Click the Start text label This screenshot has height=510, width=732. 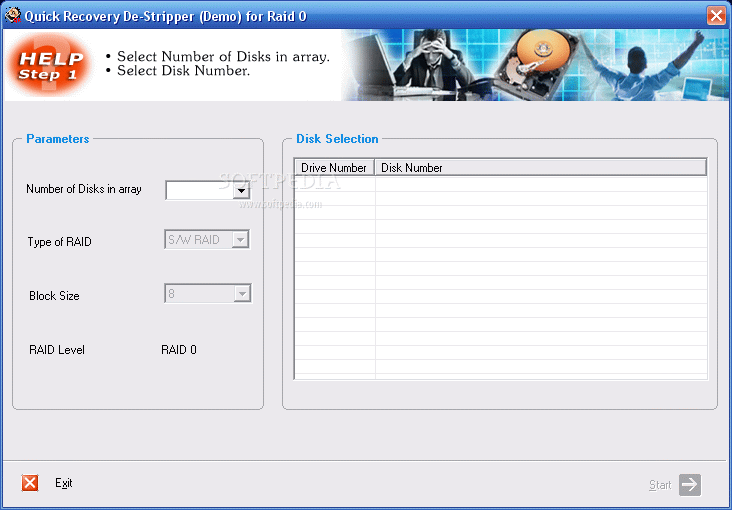coord(660,485)
